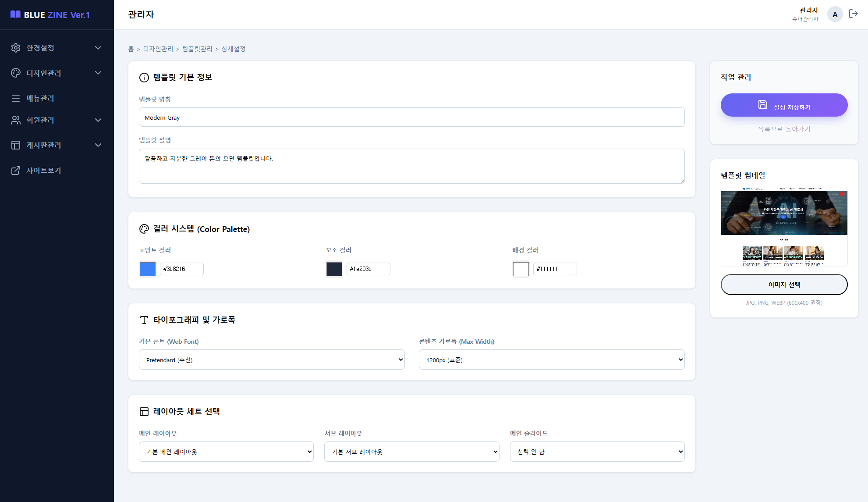Viewport: 868px width, 502px height.
Task: Click the 홈 breadcrumb link
Action: coord(131,49)
